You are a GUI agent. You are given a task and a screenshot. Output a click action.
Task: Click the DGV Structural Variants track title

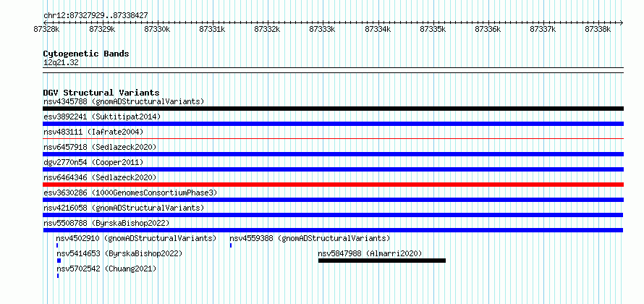pyautogui.click(x=101, y=93)
